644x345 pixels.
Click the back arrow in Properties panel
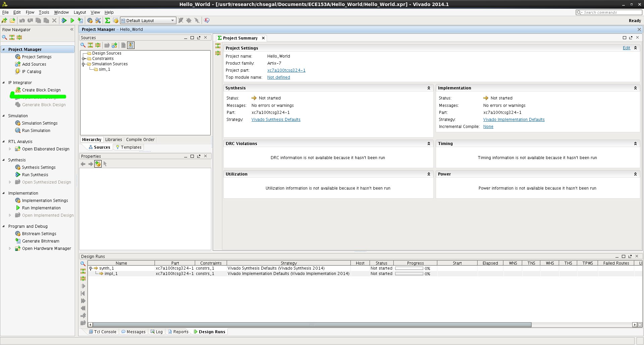click(83, 164)
